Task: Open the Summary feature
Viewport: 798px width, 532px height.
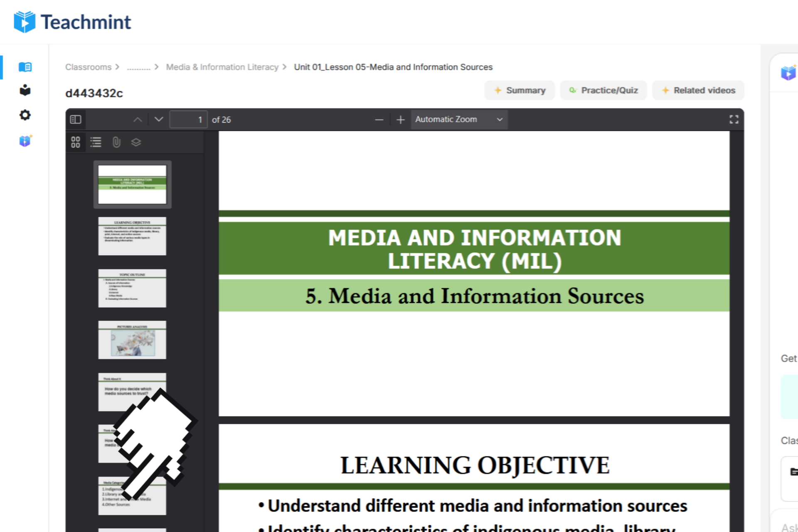Action: pos(520,90)
